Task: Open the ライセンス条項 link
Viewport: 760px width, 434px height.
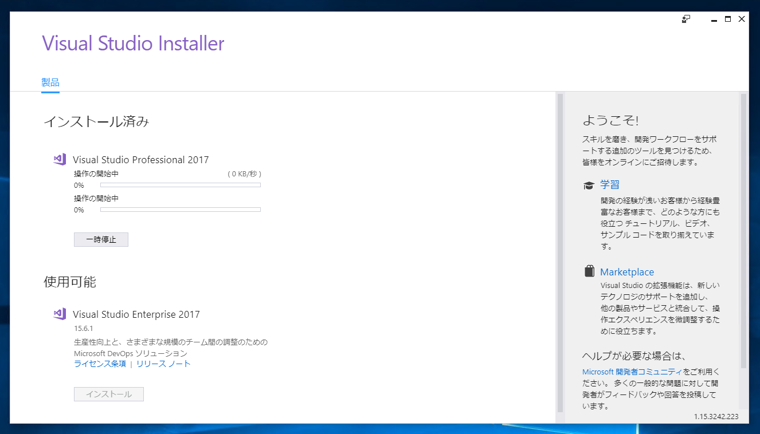Action: (x=100, y=364)
